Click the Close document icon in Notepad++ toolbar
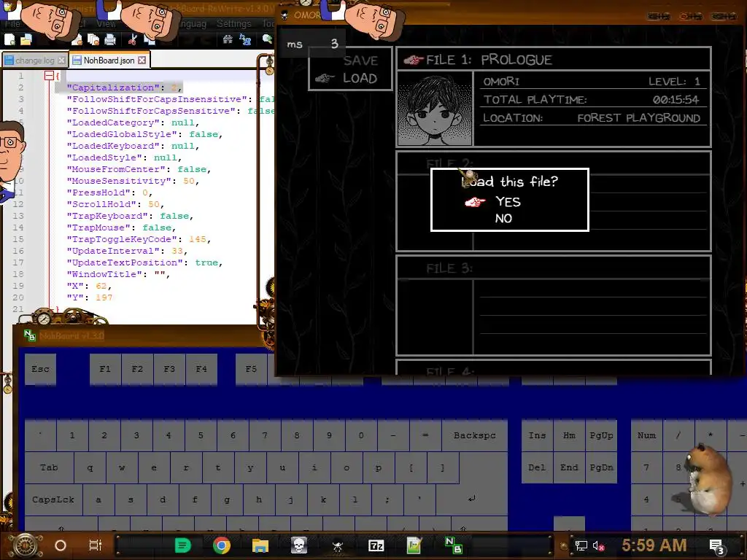The image size is (747, 560). (x=77, y=40)
